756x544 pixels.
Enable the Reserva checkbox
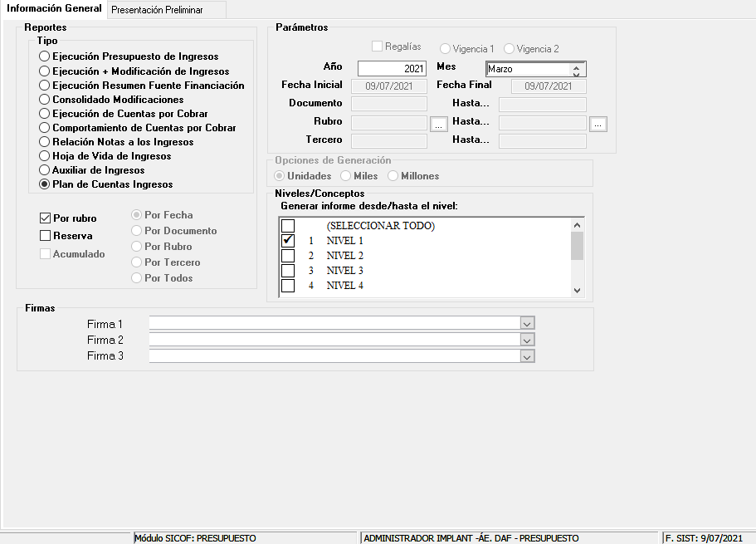tap(46, 236)
